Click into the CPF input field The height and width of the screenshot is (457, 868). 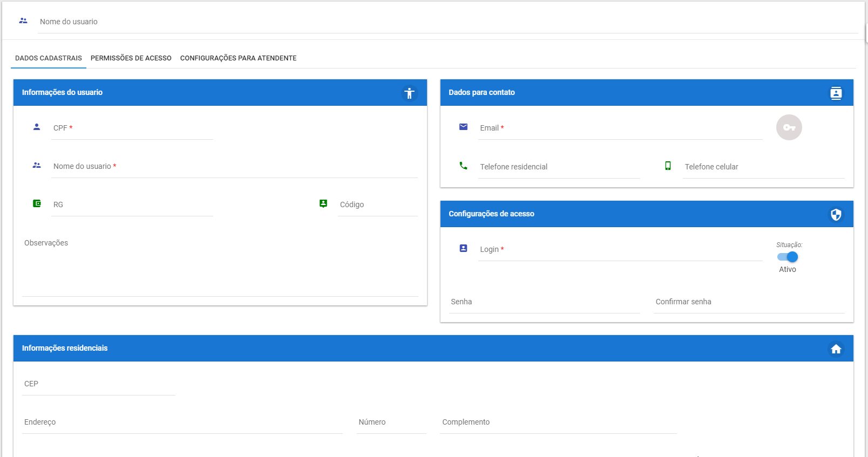click(132, 128)
